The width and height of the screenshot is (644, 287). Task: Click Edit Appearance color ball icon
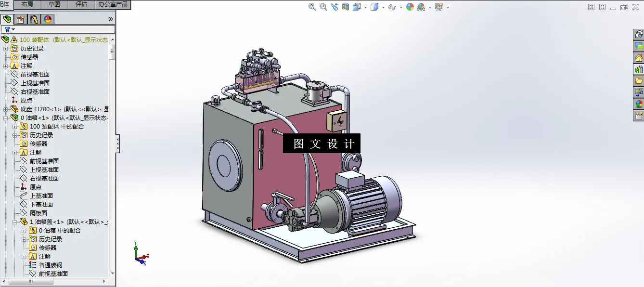pos(410,7)
